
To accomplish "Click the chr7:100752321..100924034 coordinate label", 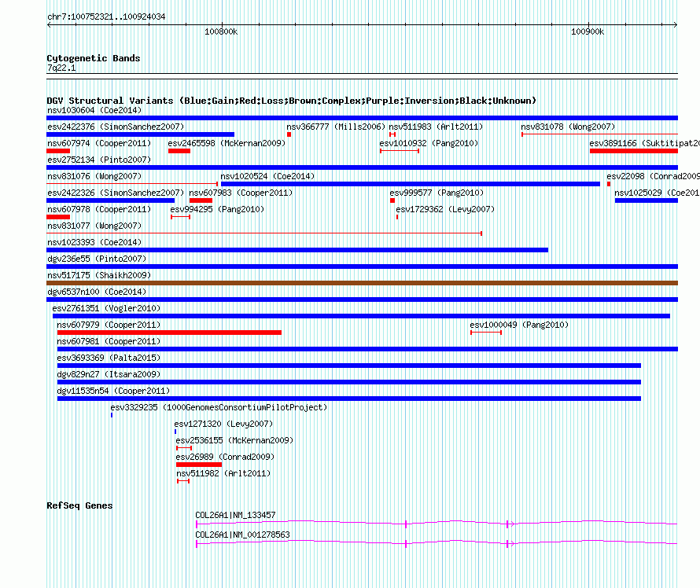I will click(106, 17).
